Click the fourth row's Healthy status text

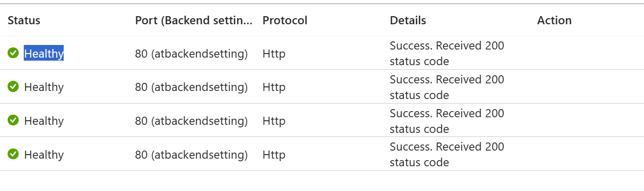click(x=44, y=155)
